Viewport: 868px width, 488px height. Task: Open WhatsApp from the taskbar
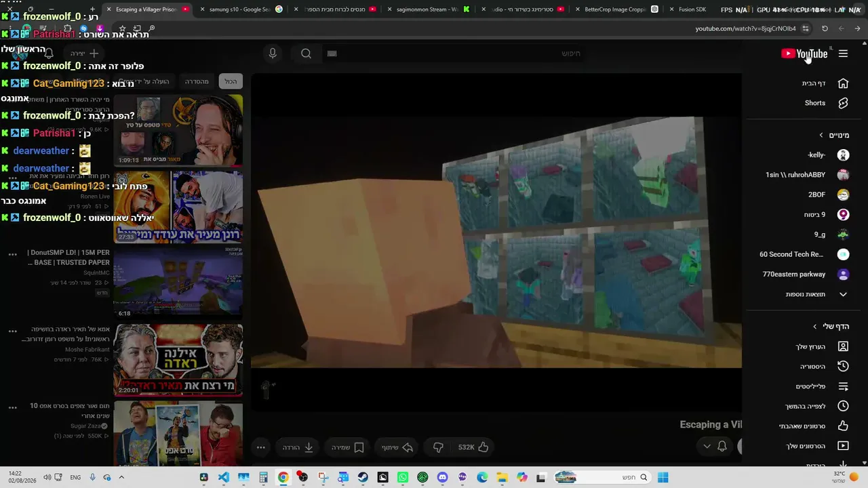[403, 477]
